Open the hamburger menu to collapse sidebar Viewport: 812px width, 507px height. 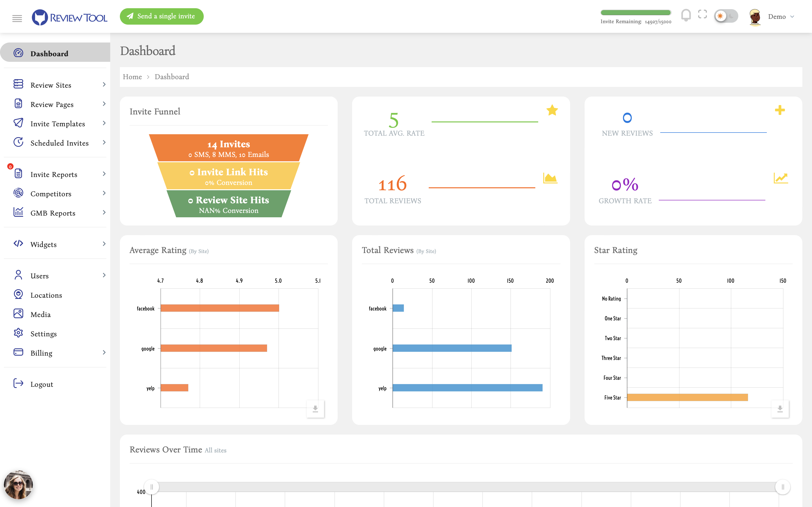(x=17, y=18)
